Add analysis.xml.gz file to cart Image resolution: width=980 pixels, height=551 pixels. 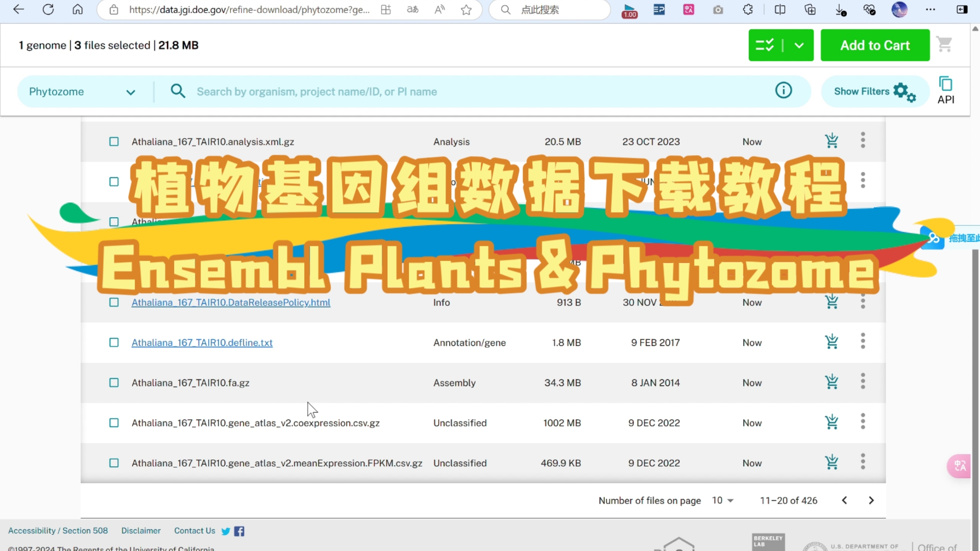[x=831, y=141]
